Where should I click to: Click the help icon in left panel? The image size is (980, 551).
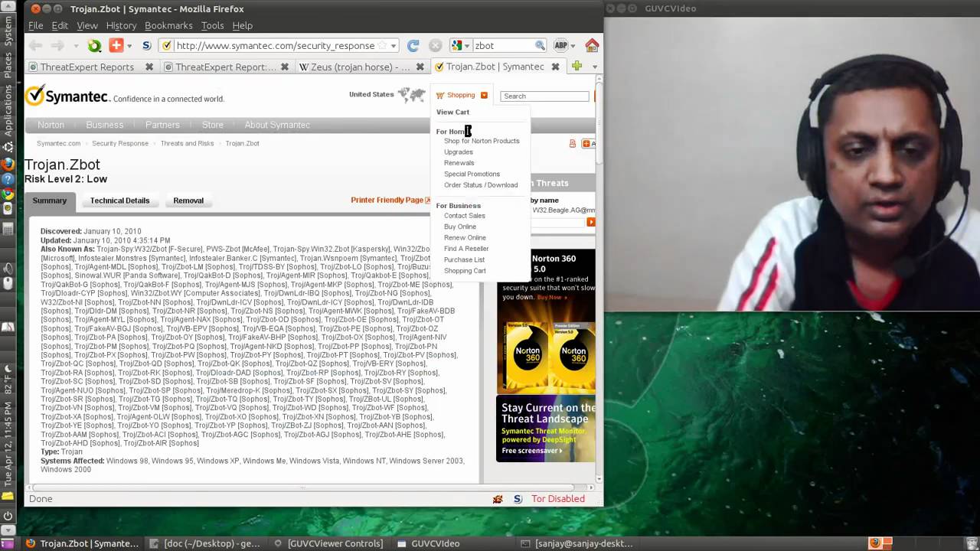[8, 179]
